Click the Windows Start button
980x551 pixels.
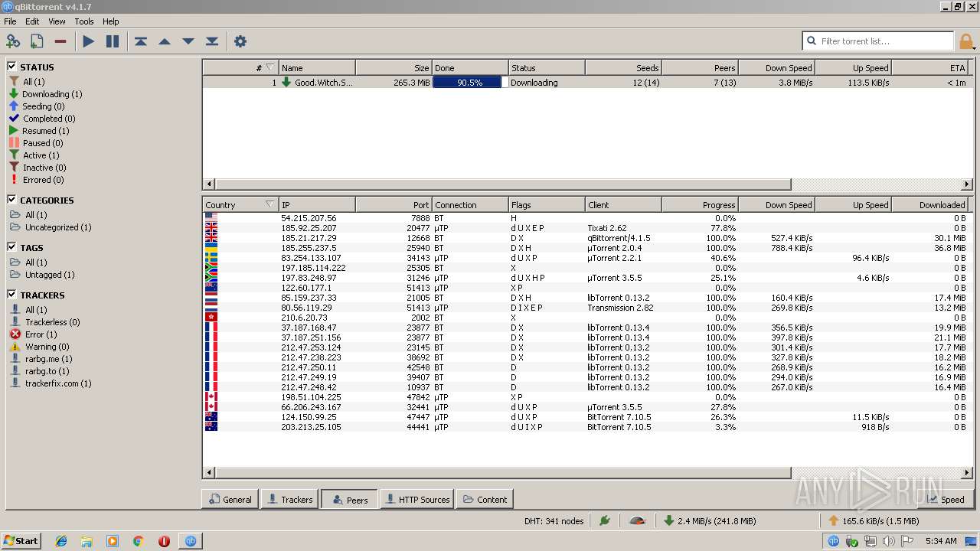[x=21, y=541]
